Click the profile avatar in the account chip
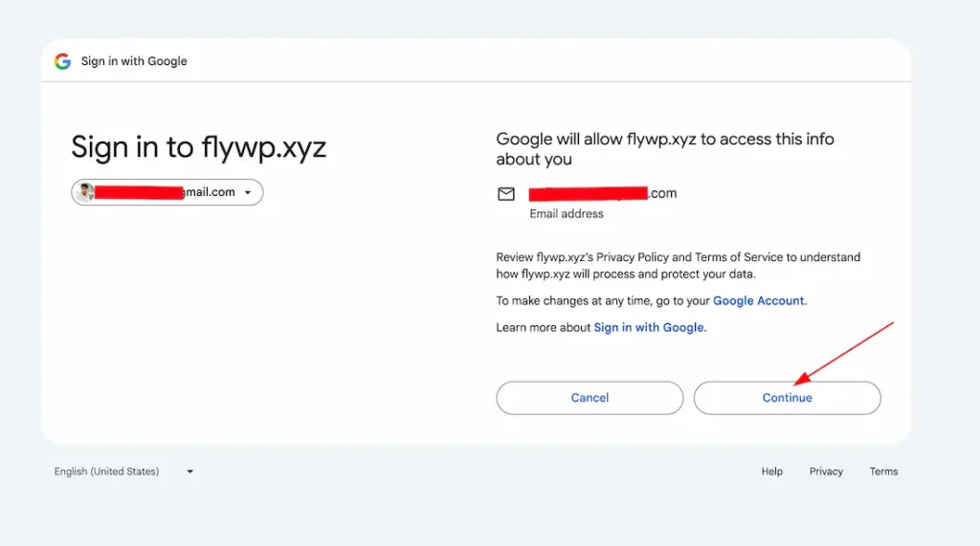980x546 pixels. (86, 192)
